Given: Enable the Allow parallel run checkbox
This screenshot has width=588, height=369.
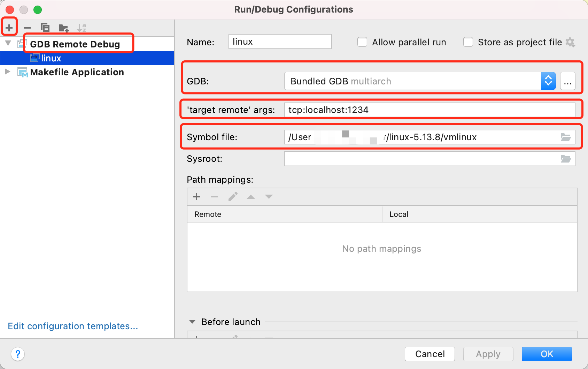Looking at the screenshot, I should point(362,42).
